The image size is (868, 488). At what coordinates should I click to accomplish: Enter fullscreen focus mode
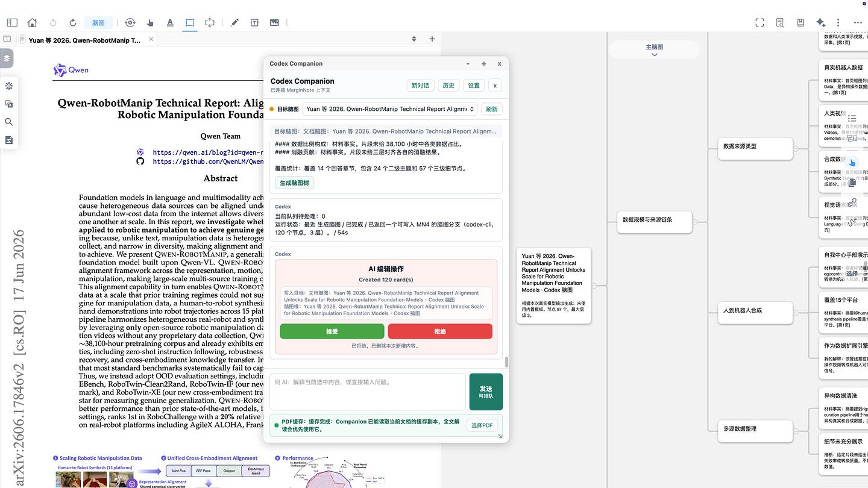pos(760,22)
